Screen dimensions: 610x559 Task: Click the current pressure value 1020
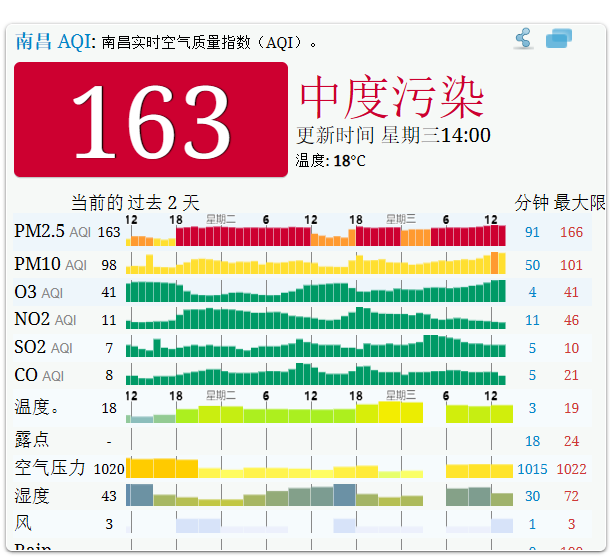(109, 469)
